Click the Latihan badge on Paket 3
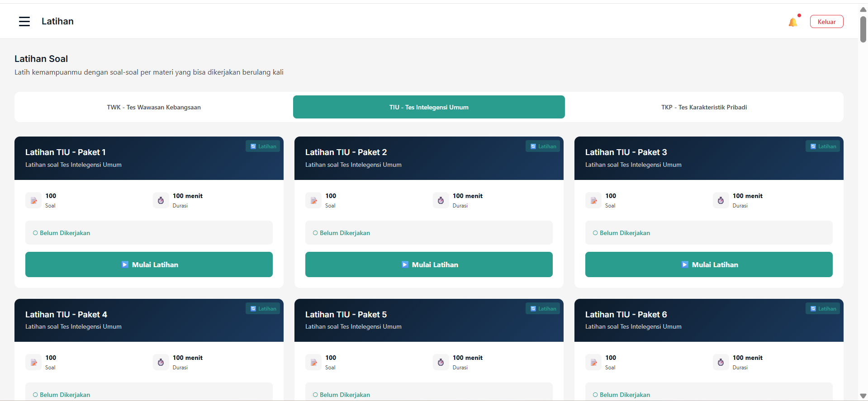This screenshot has width=868, height=401. click(823, 146)
